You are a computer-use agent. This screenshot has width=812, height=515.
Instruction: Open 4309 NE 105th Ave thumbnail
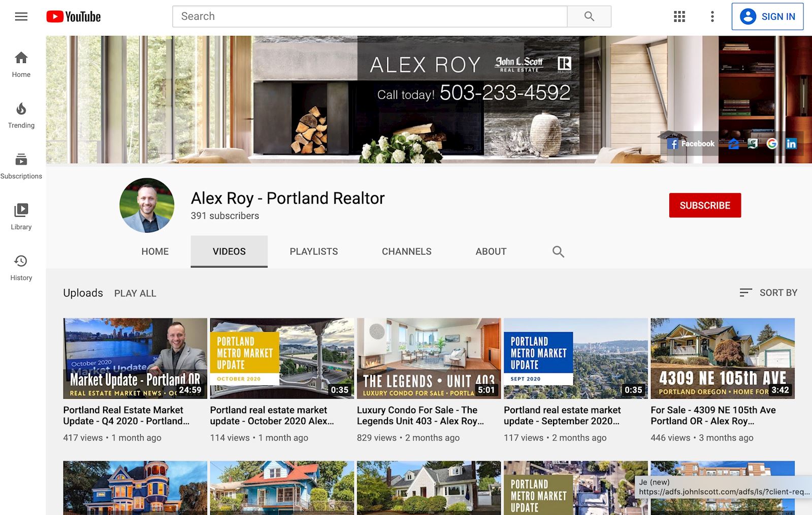click(723, 359)
